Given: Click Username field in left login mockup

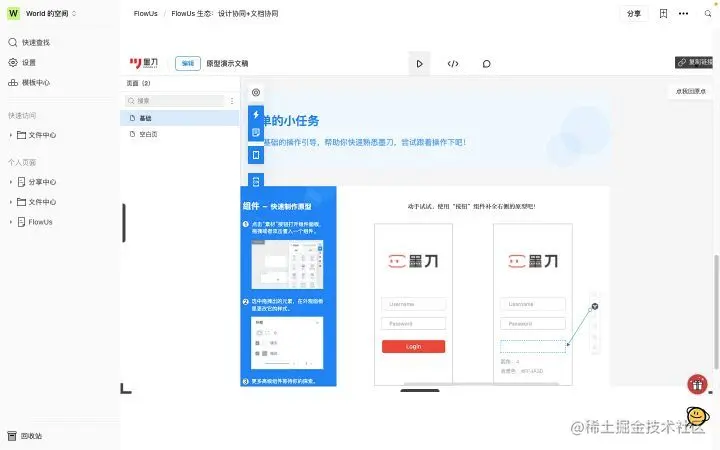Looking at the screenshot, I should (413, 304).
